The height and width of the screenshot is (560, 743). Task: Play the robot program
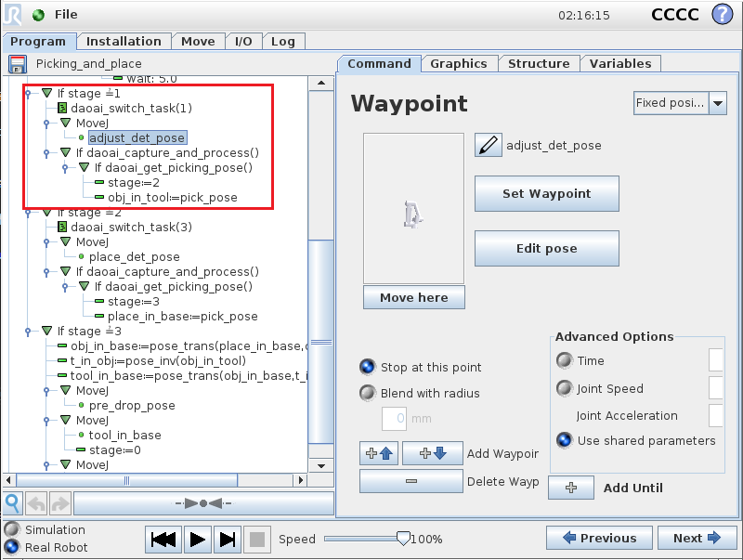click(x=197, y=540)
